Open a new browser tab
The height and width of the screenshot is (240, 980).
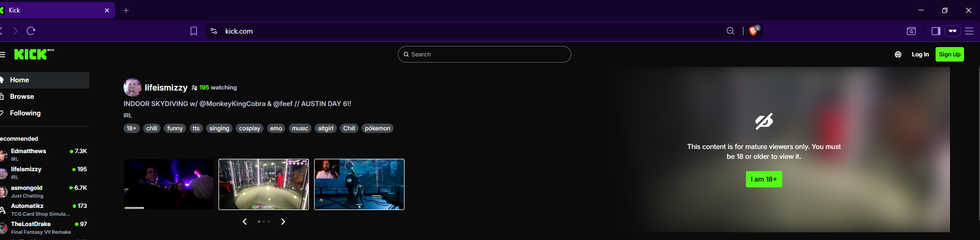[x=126, y=10]
